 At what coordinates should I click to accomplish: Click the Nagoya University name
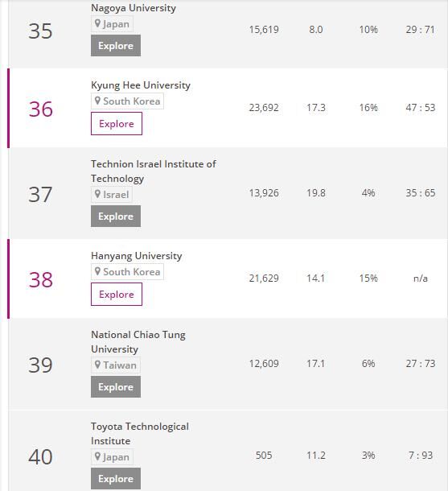(134, 8)
